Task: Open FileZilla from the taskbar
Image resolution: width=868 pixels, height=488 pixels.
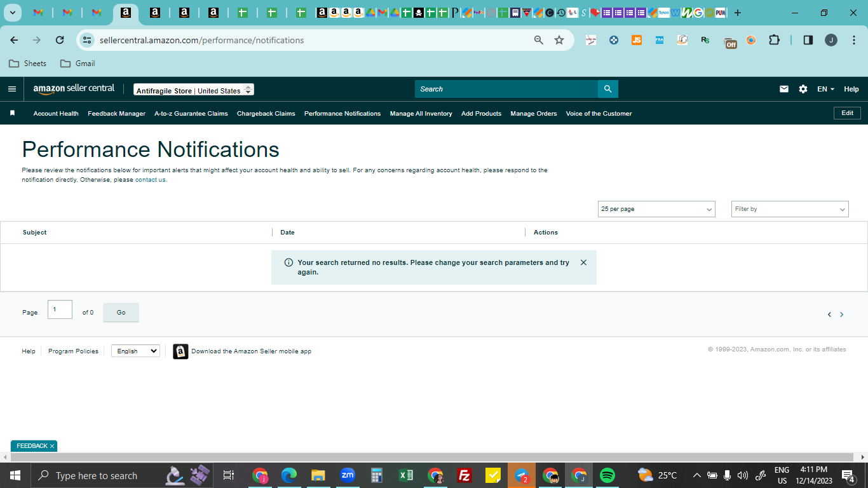Action: (465, 475)
